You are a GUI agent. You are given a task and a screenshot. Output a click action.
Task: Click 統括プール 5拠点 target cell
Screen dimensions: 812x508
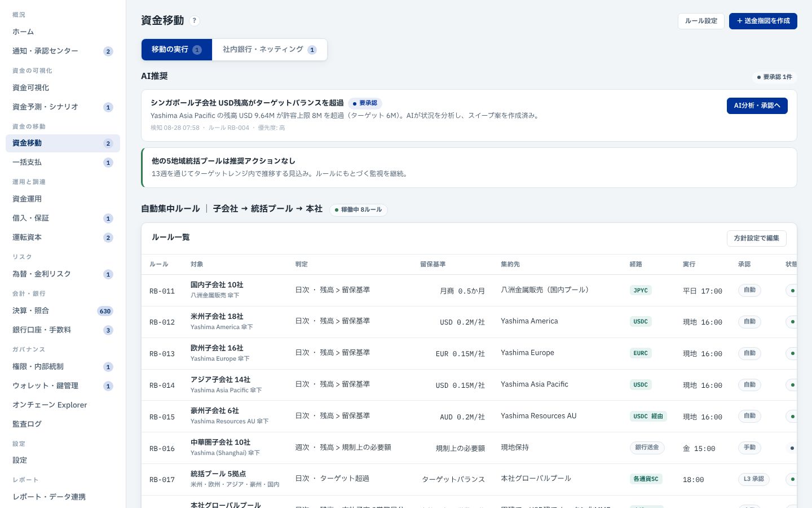pyautogui.click(x=235, y=479)
